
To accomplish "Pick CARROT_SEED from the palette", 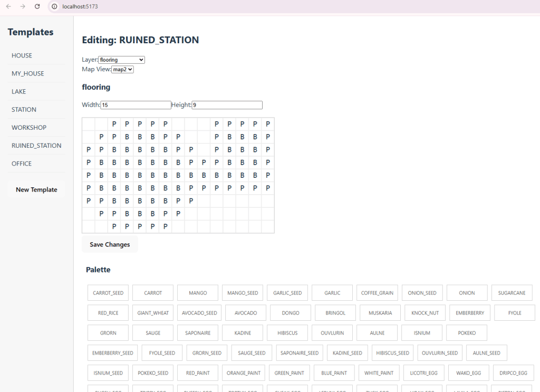I will click(108, 293).
